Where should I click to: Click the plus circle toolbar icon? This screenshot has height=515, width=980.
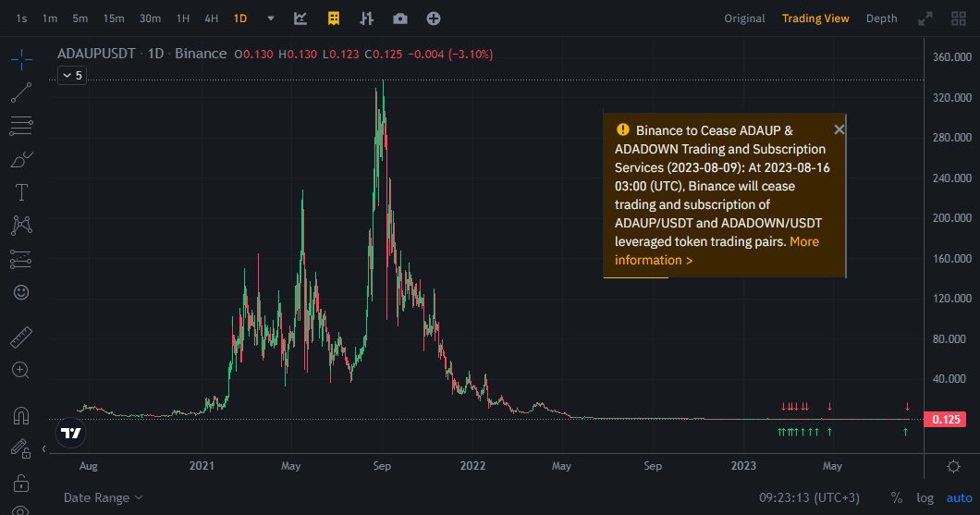[433, 18]
